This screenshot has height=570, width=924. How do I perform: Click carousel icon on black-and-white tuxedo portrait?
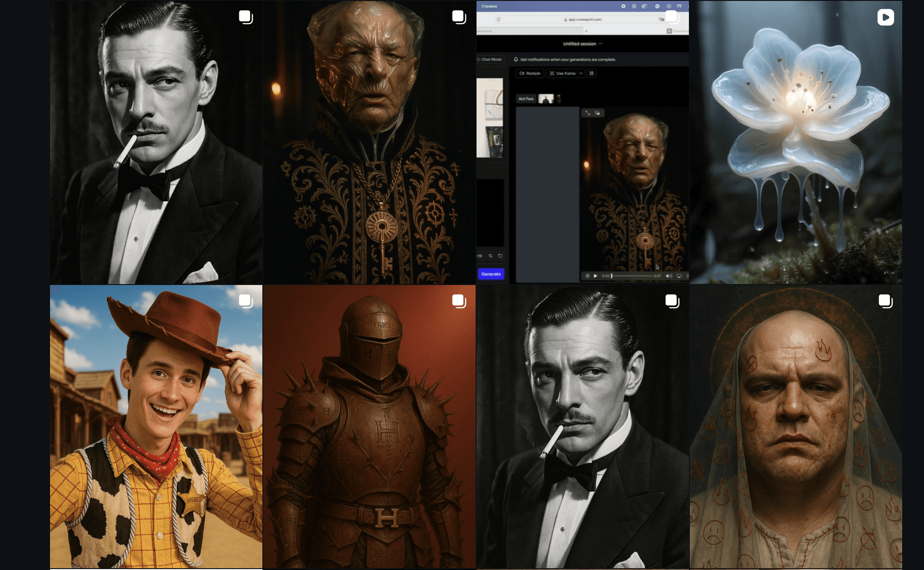[246, 17]
